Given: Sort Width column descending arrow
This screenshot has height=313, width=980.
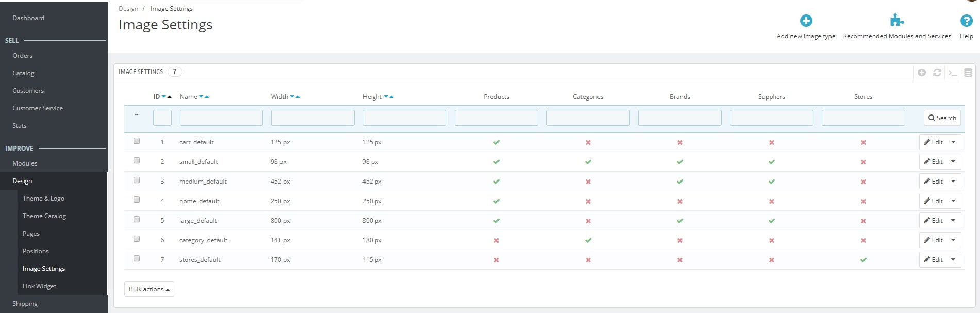Looking at the screenshot, I should click(292, 97).
